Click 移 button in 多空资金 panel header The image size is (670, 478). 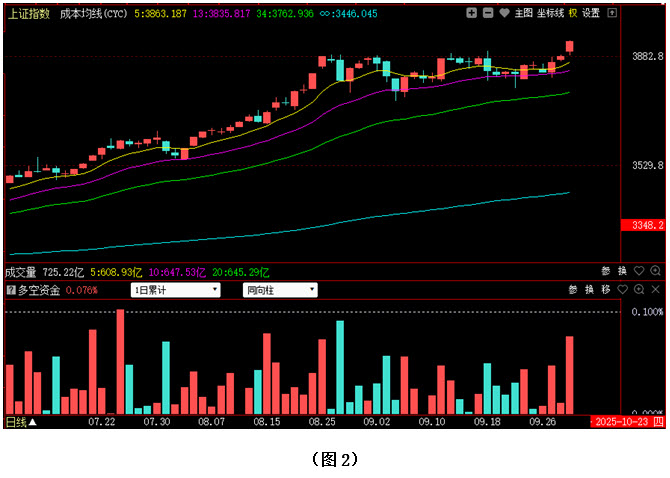[x=606, y=290]
